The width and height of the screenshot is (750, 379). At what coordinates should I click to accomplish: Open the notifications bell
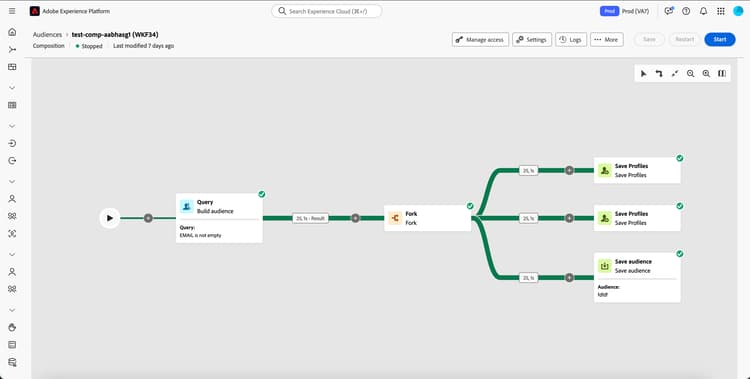coord(704,11)
